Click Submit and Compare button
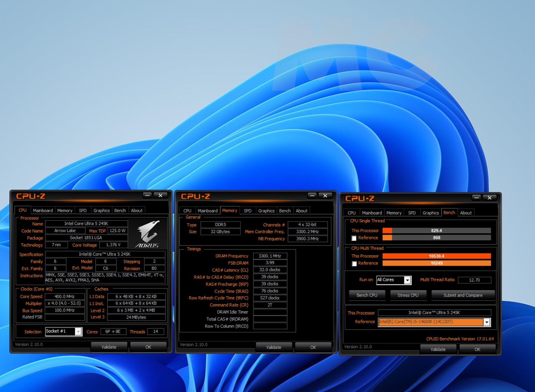Image resolution: width=535 pixels, height=392 pixels. tap(463, 295)
